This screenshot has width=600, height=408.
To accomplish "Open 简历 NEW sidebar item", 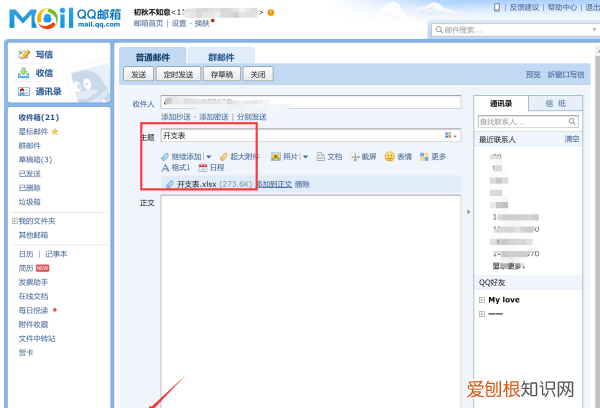I will coord(34,268).
